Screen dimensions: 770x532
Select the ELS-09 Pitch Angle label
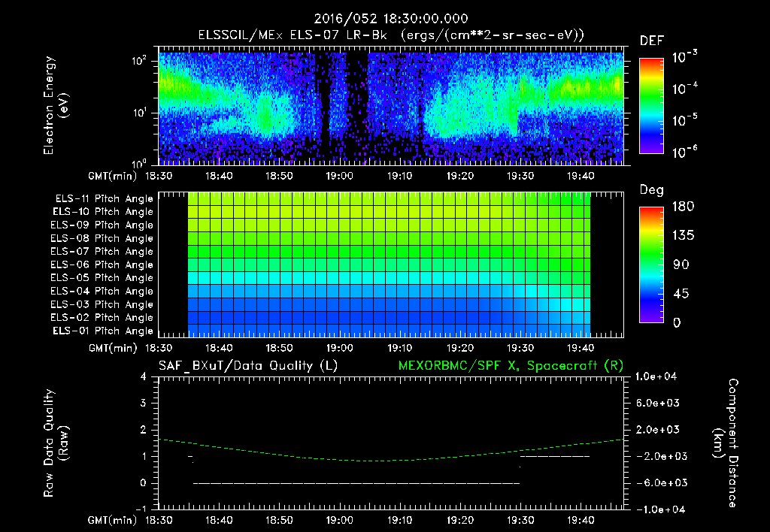[102, 225]
